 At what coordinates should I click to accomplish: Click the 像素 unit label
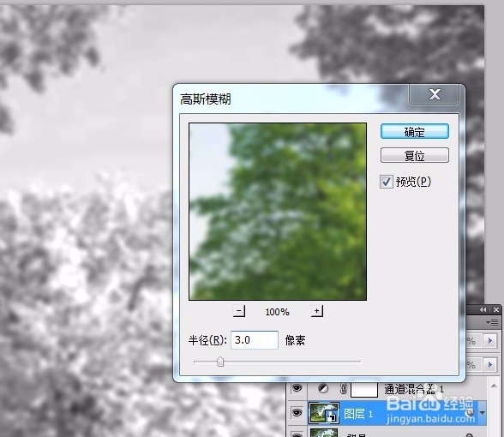click(x=295, y=340)
